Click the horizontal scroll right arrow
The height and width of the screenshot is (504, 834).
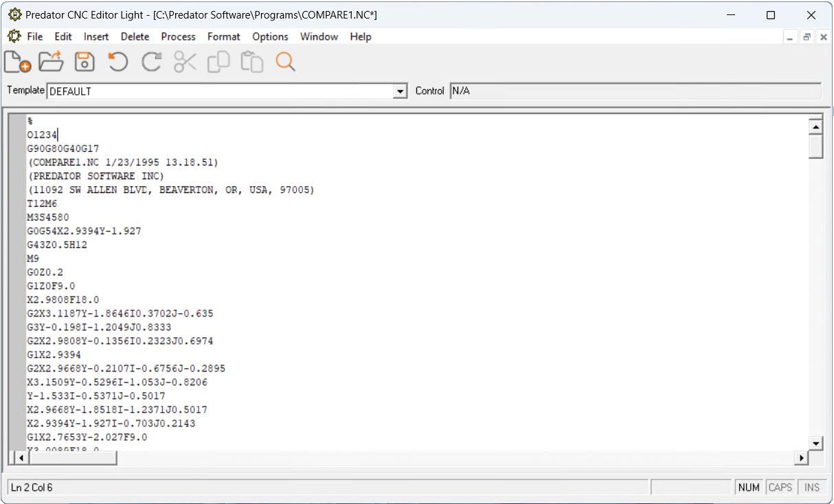click(802, 456)
